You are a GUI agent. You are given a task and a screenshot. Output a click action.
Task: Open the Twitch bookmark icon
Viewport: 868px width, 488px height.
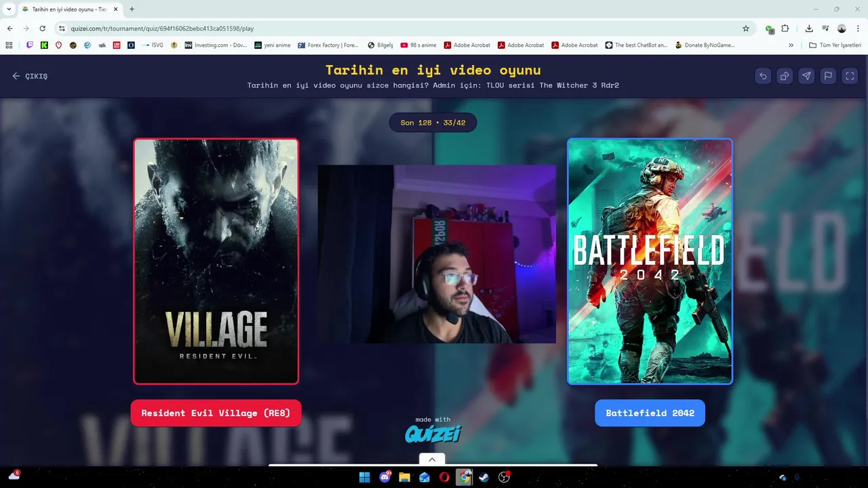click(x=30, y=45)
